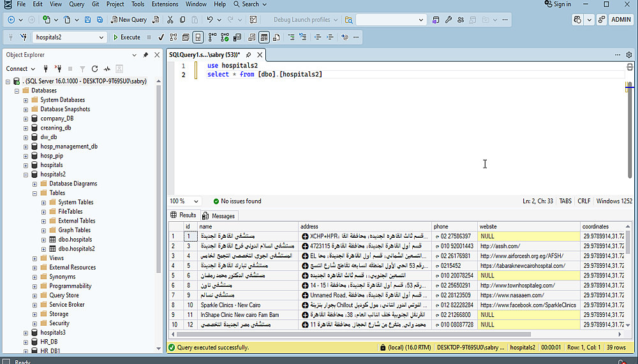Toggle the Results to Grid option

[x=264, y=38]
